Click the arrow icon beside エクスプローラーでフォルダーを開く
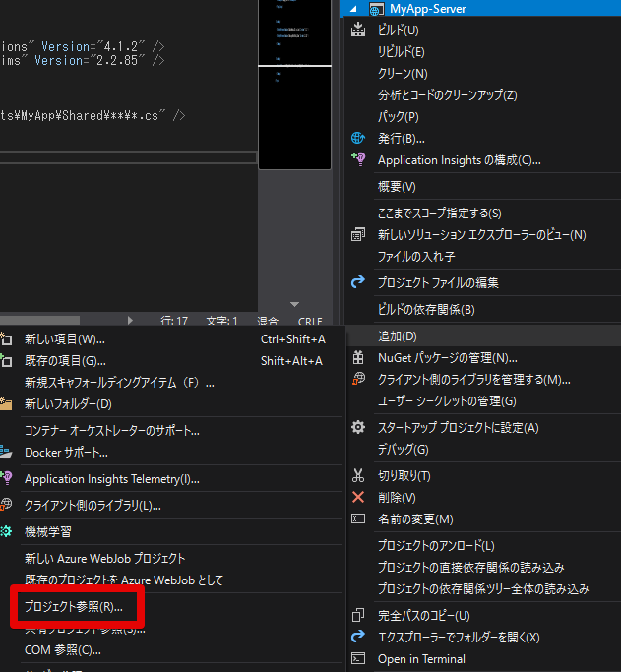621x672 pixels. coord(358,637)
